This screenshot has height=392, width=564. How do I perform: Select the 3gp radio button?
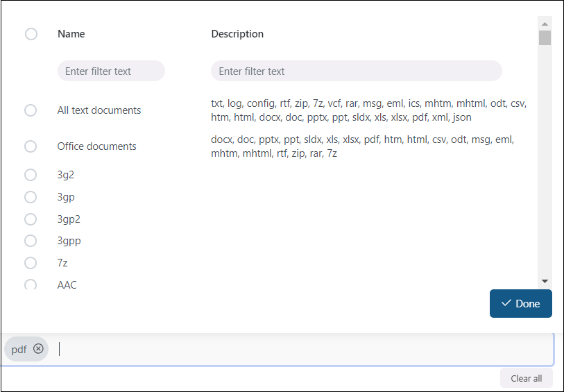pos(31,197)
